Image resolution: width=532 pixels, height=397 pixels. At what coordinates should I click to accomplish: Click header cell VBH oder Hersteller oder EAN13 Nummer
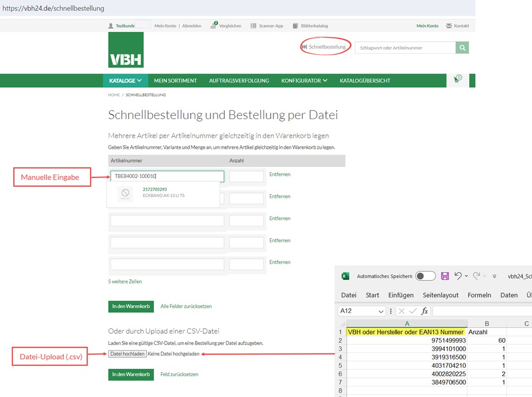[407, 332]
